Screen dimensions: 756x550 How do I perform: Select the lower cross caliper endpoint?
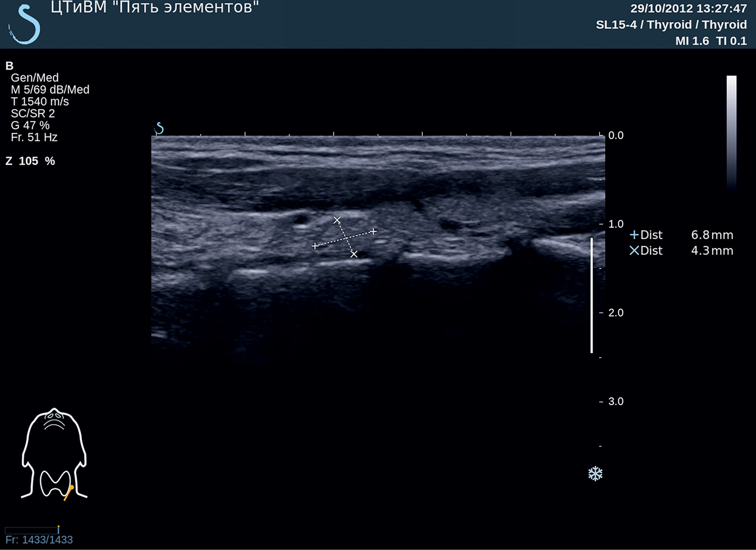pyautogui.click(x=354, y=254)
